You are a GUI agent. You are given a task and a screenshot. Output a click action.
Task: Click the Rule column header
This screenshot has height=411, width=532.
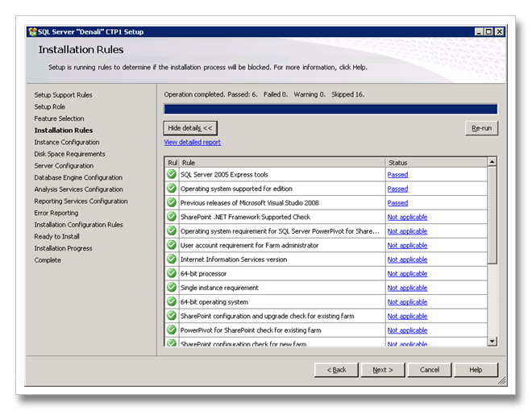(x=282, y=163)
